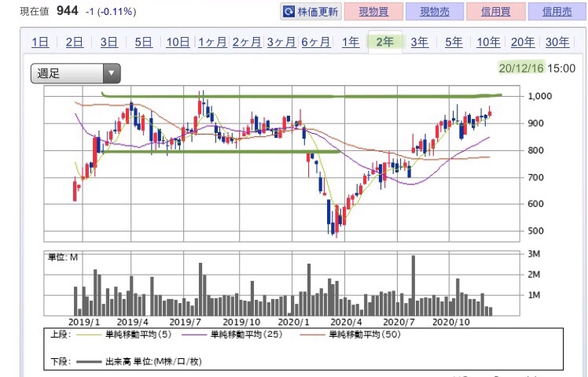Click the -1 (-0.11%) change text
The image size is (588, 377).
(x=111, y=12)
